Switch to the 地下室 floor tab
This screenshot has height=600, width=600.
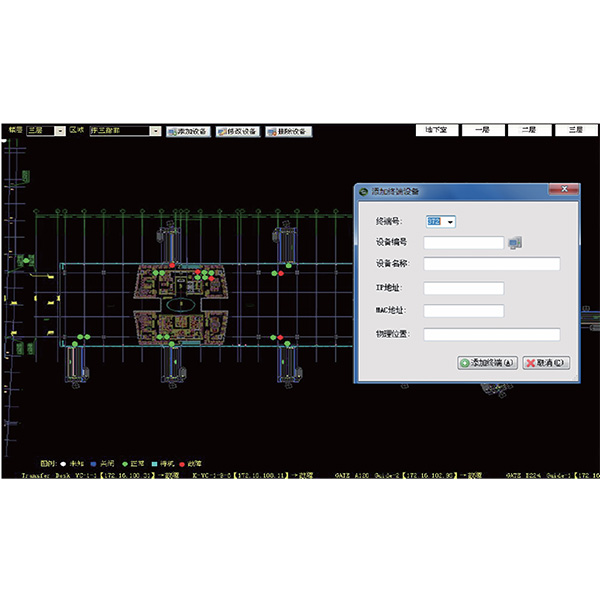click(437, 130)
